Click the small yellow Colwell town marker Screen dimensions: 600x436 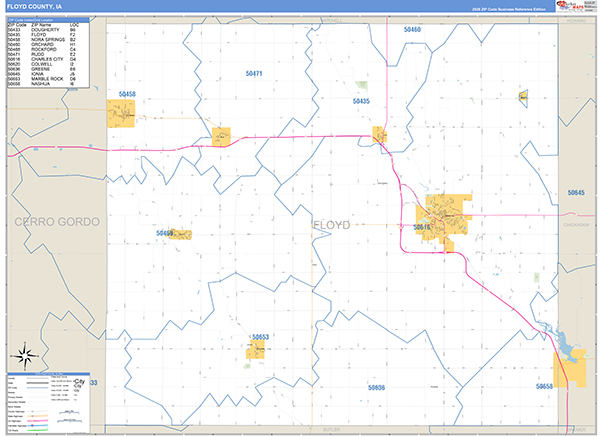tap(523, 96)
